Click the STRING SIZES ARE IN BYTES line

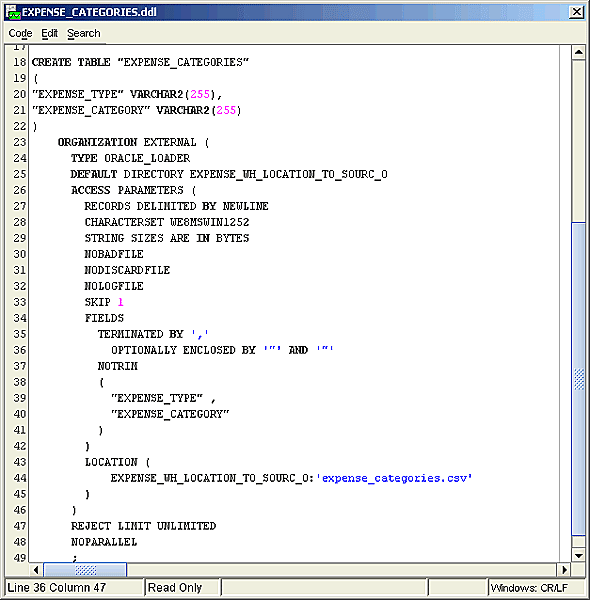coord(166,238)
